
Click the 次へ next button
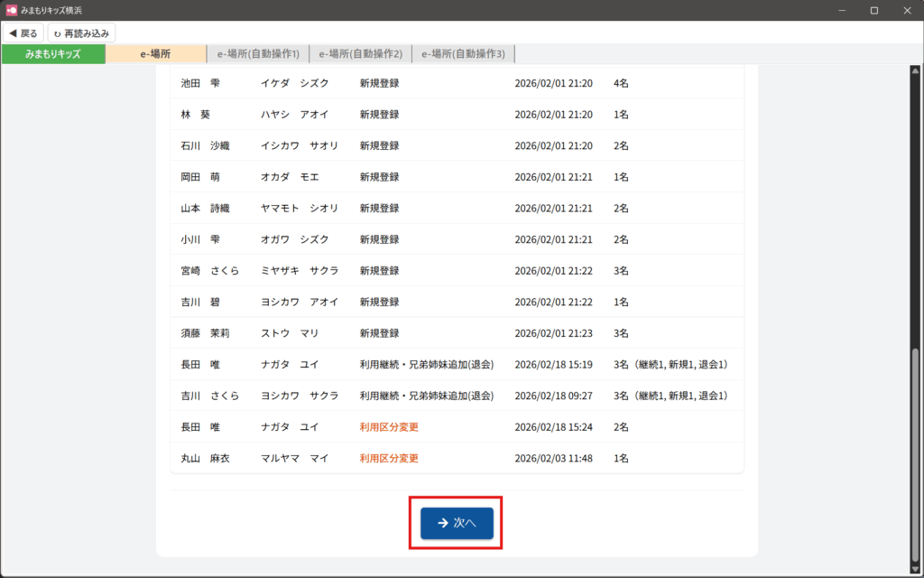(x=457, y=523)
